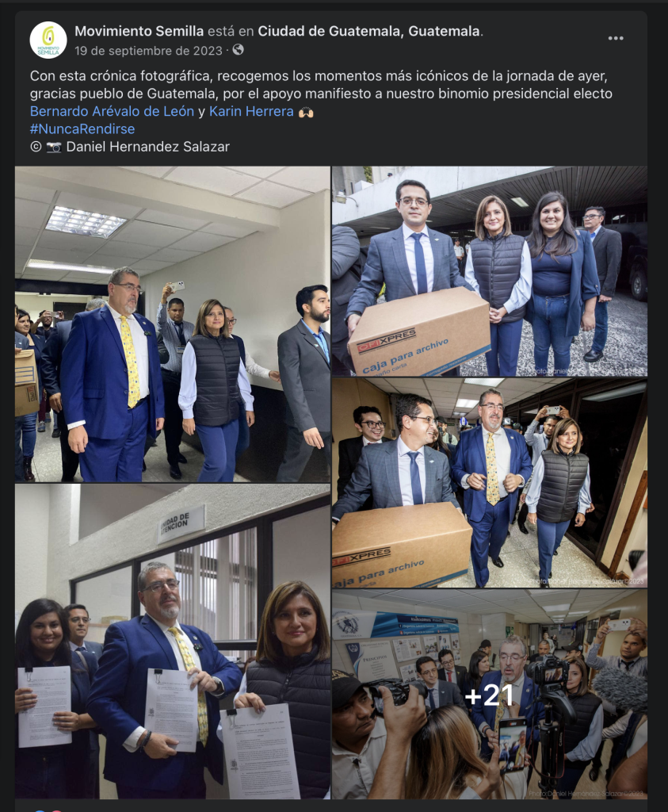
Task: Click the Daniel Hernandez Salazar credit text
Action: pos(148,147)
